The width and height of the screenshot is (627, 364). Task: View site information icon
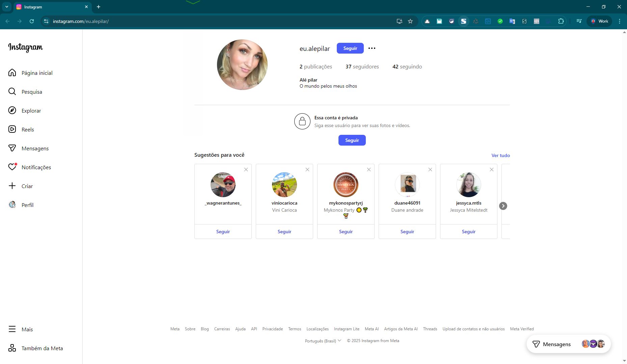point(46,21)
